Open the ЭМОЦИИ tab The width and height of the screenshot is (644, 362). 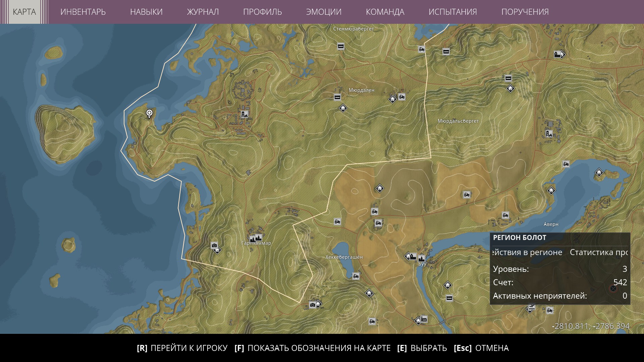point(324,12)
